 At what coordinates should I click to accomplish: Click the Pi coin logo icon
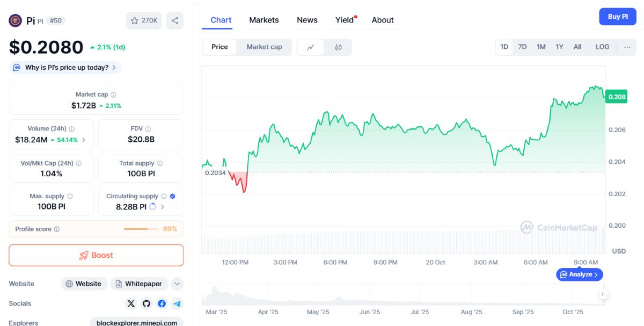pyautogui.click(x=15, y=20)
